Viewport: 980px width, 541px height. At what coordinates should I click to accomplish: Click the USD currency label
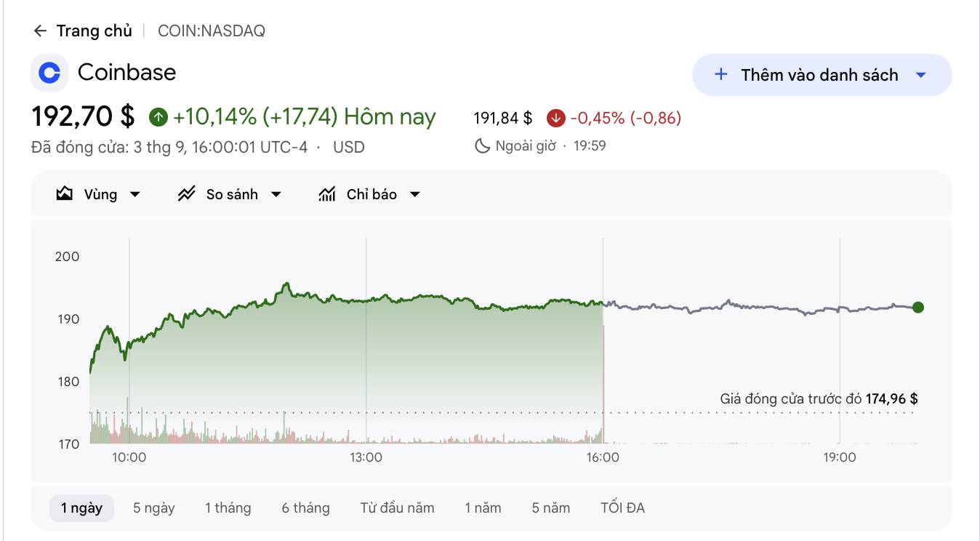[x=349, y=147]
